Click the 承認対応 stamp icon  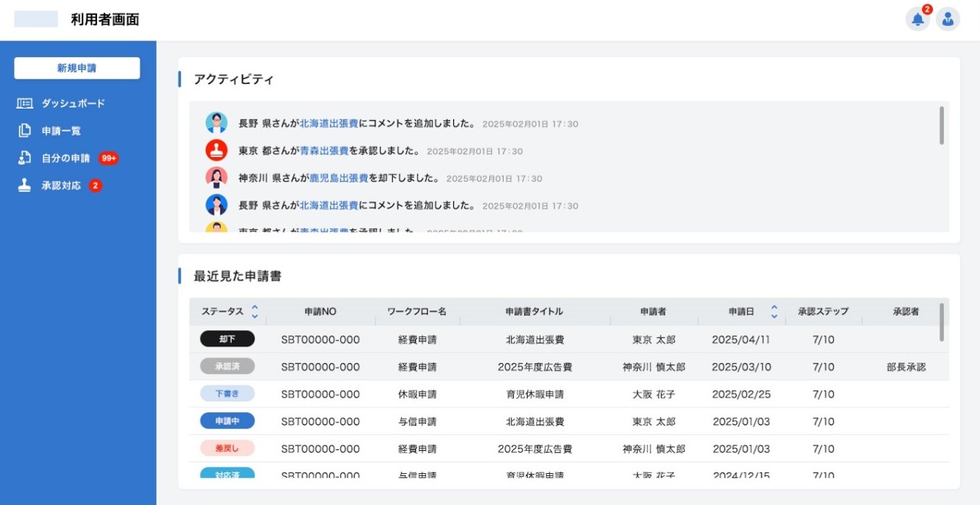pos(25,185)
